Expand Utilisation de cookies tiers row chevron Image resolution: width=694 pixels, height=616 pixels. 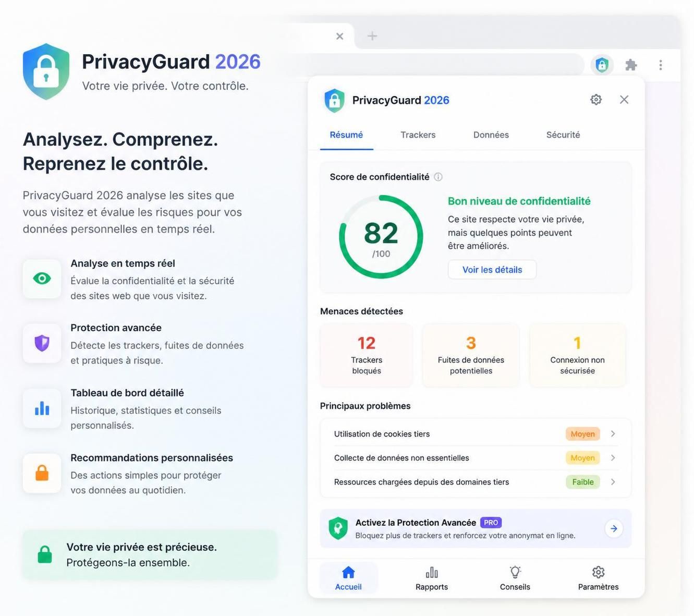coord(613,434)
